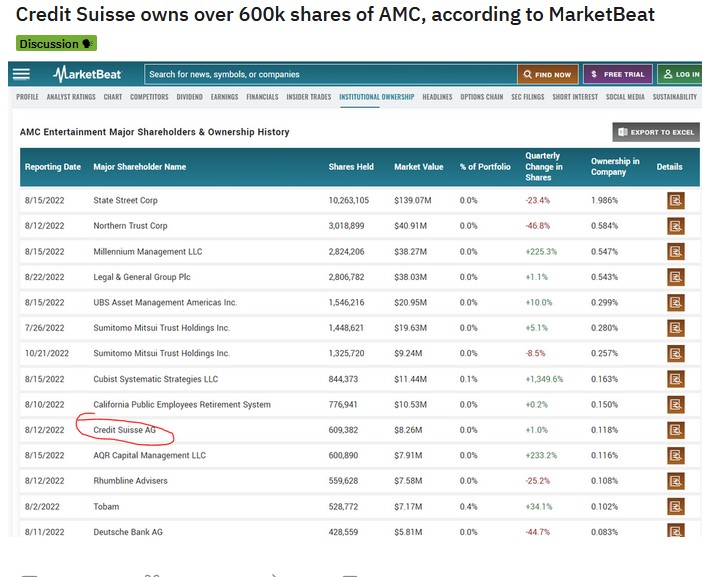Screen dimensions: 702x577
Task: Open details icon for Cubist Systematic Strategies
Action: pyautogui.click(x=676, y=379)
